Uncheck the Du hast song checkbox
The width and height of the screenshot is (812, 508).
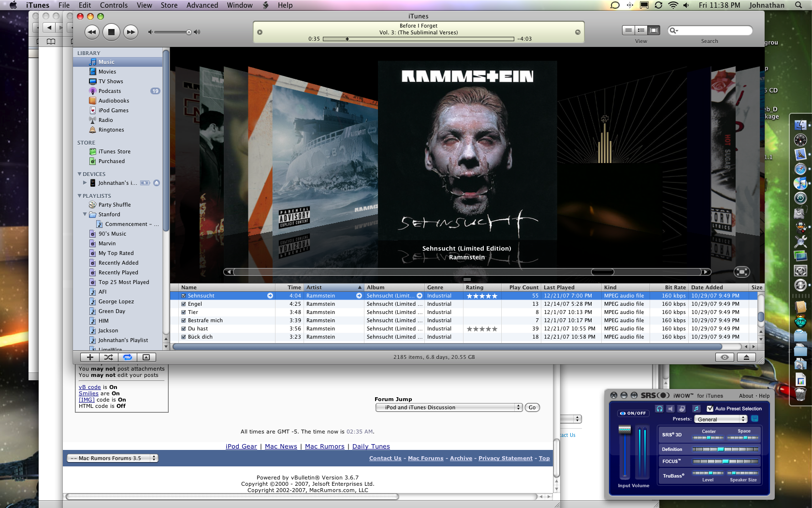[x=184, y=329]
